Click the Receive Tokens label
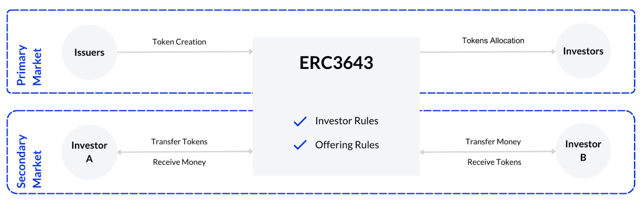Screen dimensions: 644x205 coord(494,162)
